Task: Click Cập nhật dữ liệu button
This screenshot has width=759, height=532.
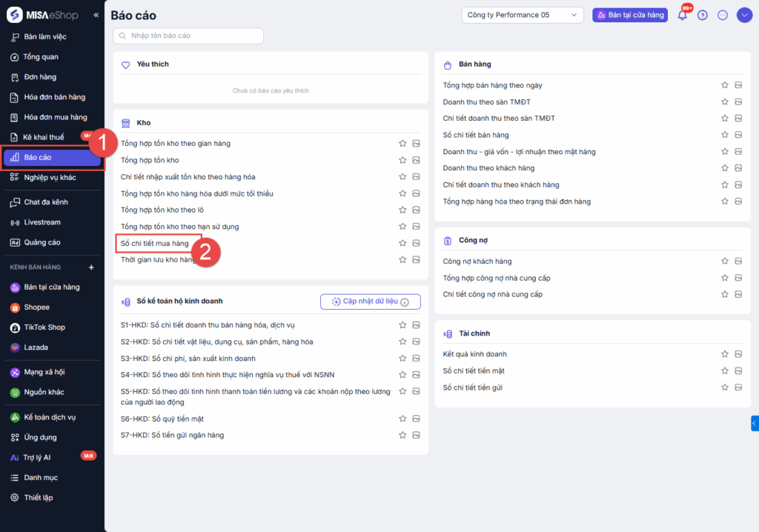Action: tap(371, 302)
